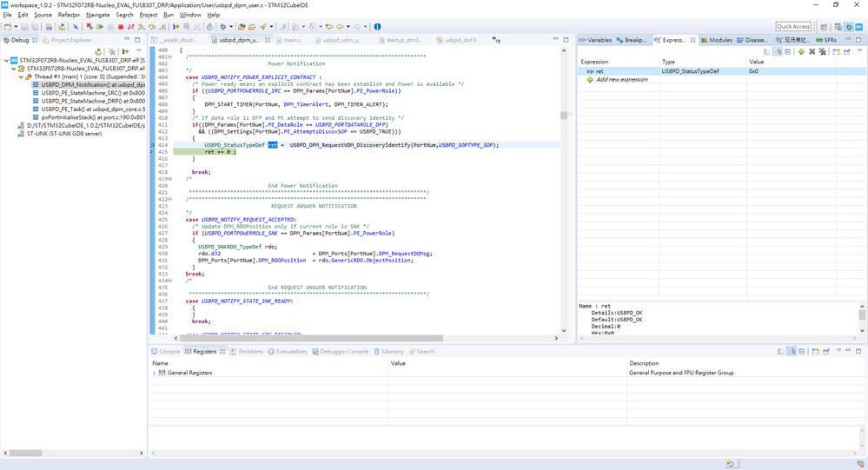
Task: Click the Skip All Breakpoints icon
Action: [x=76, y=27]
